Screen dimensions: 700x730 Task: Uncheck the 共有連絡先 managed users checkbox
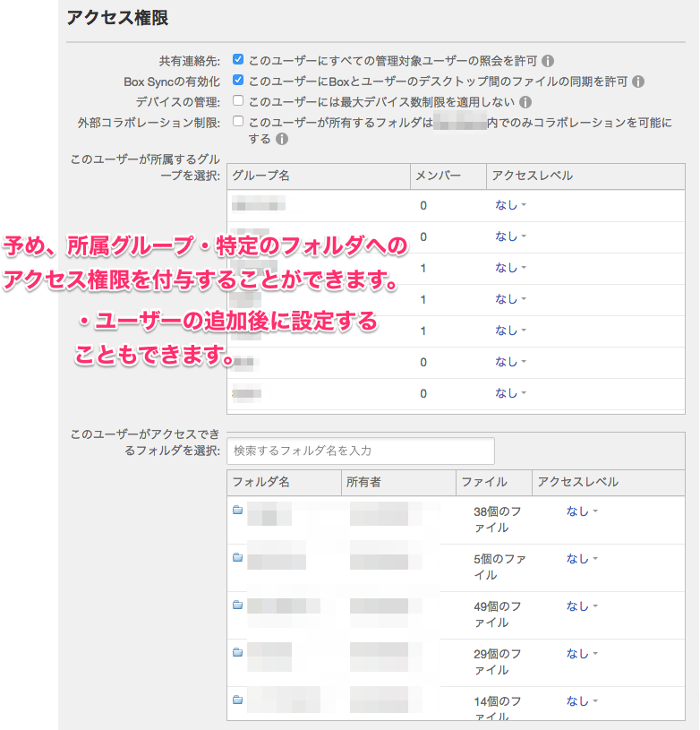tap(238, 60)
